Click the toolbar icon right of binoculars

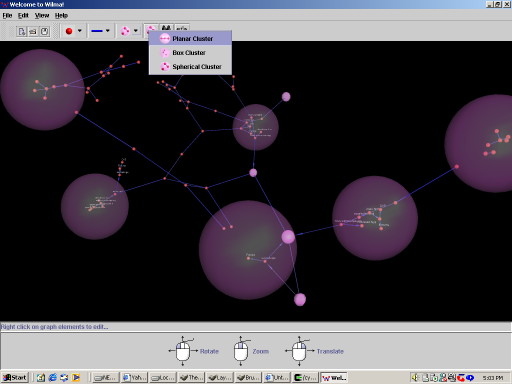tap(182, 28)
